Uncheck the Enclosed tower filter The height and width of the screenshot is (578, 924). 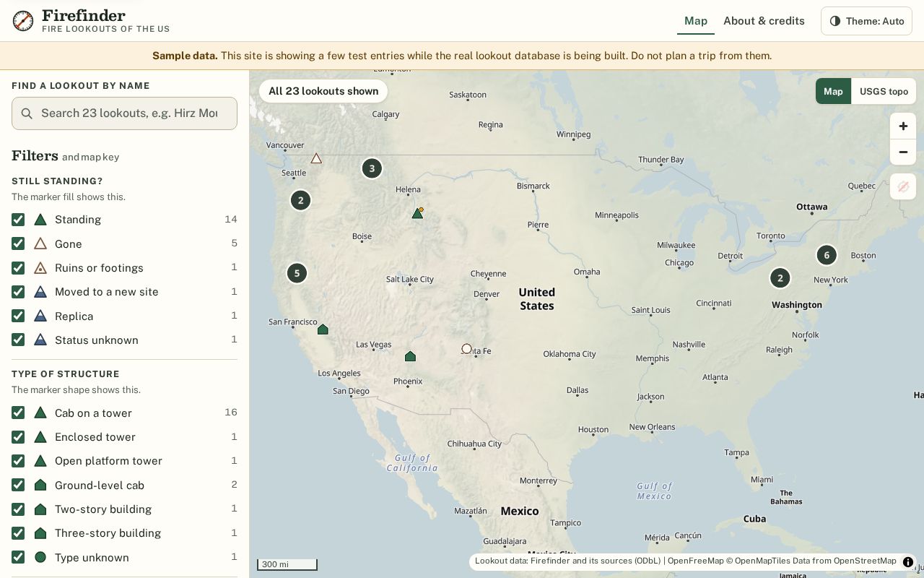[18, 437]
